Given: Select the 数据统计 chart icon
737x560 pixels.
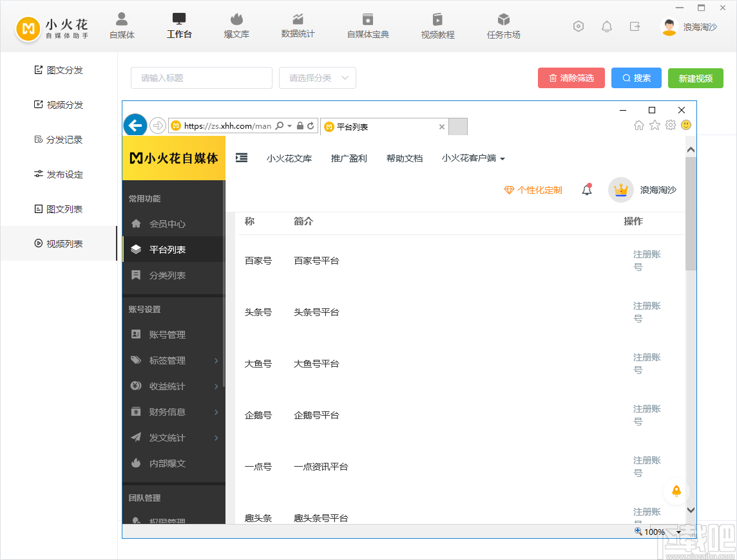Looking at the screenshot, I should pos(298,26).
